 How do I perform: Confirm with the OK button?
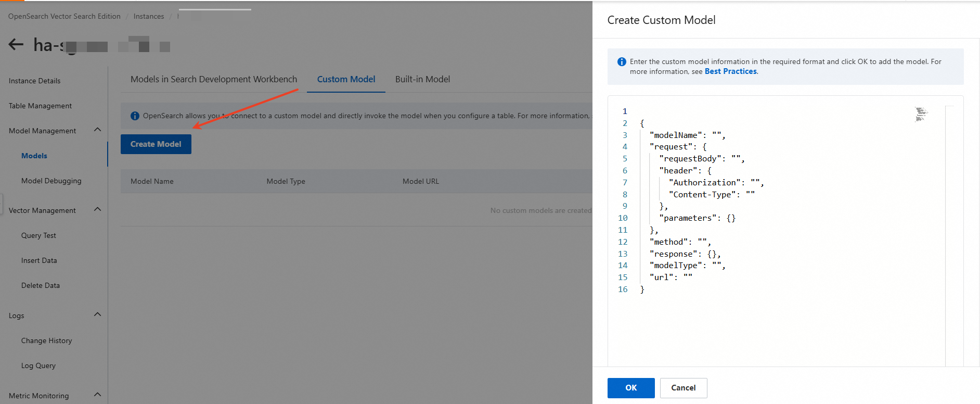pos(631,388)
